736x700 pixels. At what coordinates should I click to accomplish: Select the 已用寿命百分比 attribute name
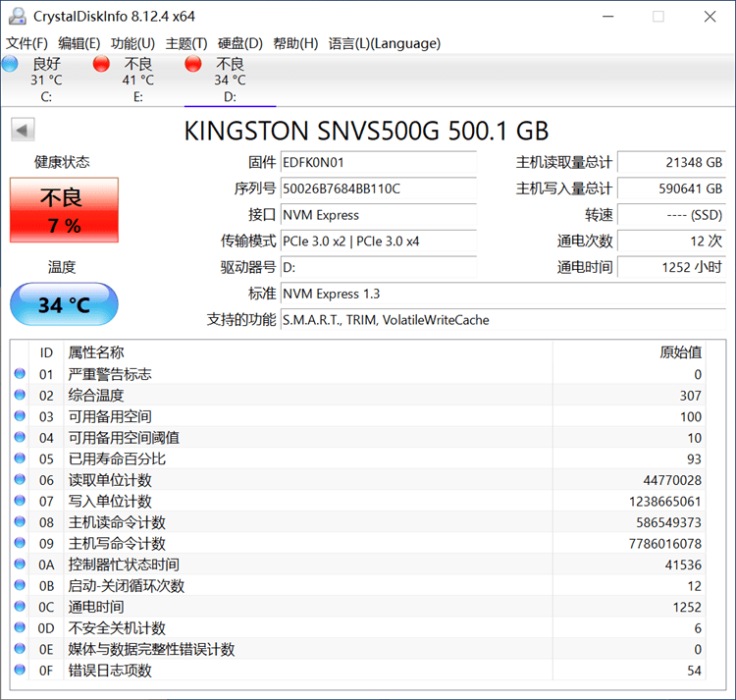(117, 458)
